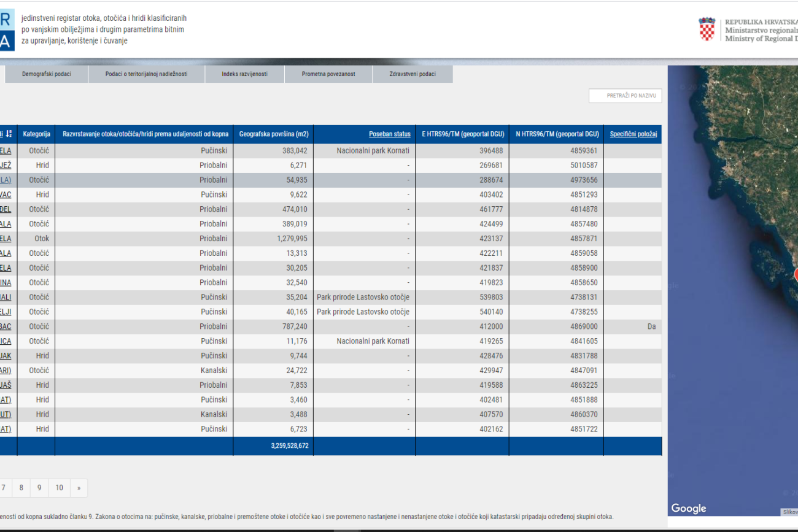Click N HTRS96/TM (geoportal DGU) header
The width and height of the screenshot is (798, 532).
pyautogui.click(x=556, y=134)
